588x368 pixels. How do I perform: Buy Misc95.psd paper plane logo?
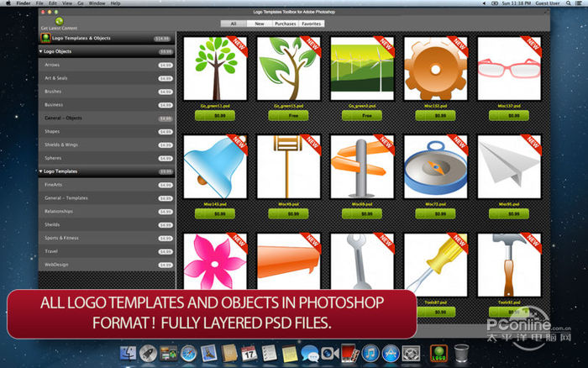tap(509, 213)
